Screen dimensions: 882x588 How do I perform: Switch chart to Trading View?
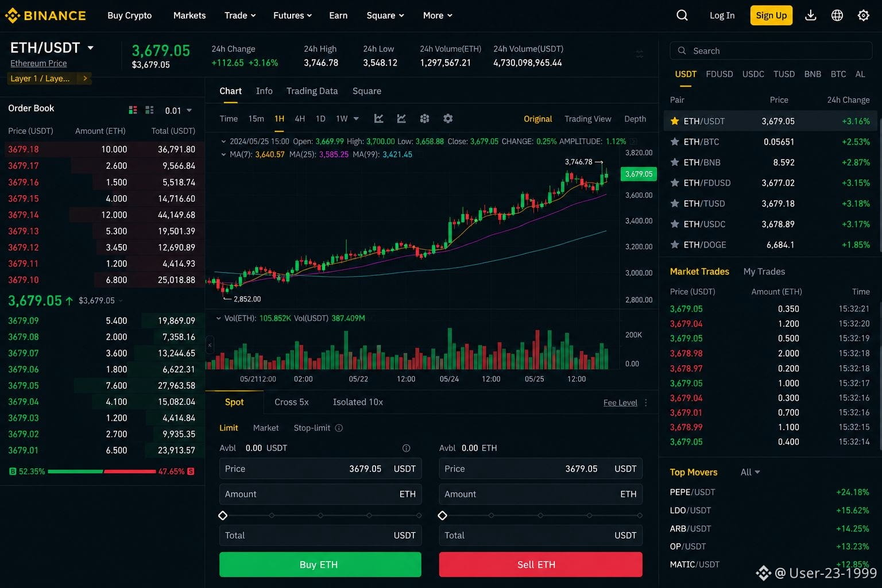tap(587, 119)
